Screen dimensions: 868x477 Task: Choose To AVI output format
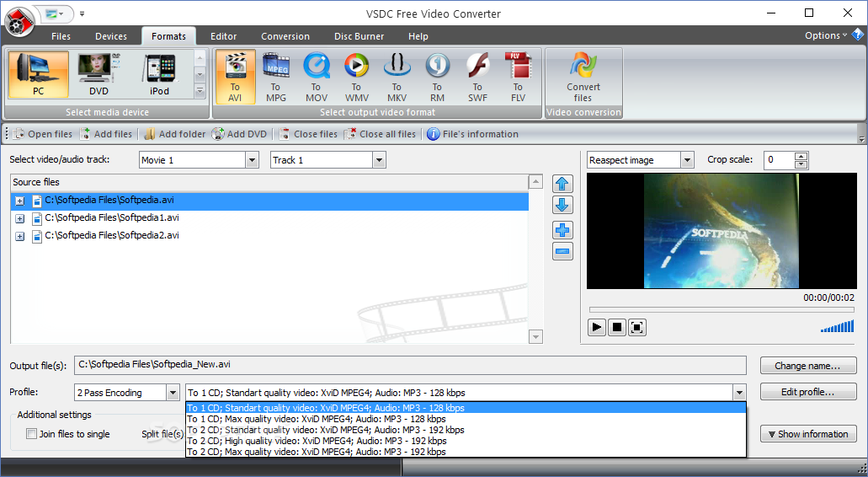click(x=235, y=77)
